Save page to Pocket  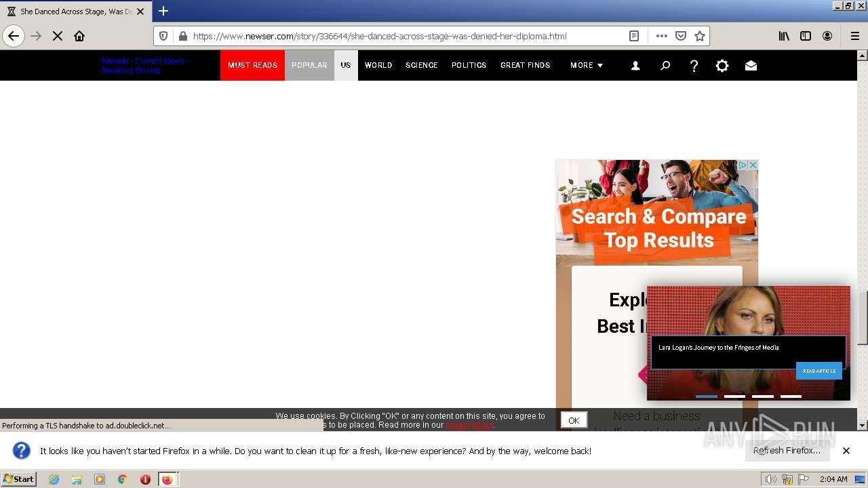(x=681, y=36)
